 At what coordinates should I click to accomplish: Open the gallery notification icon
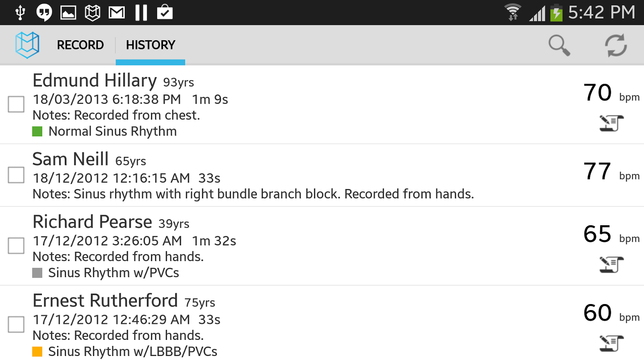tap(68, 12)
